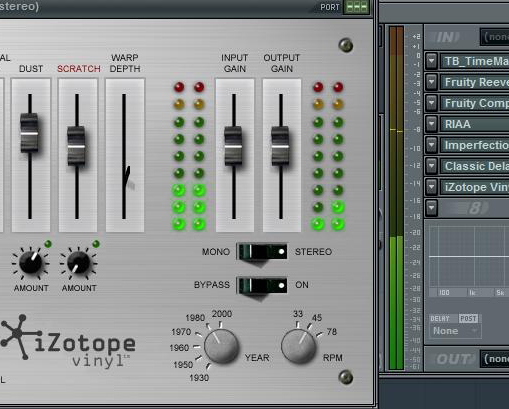Adjust the Output Gain fader handle
This screenshot has height=409, width=509.
[280, 146]
